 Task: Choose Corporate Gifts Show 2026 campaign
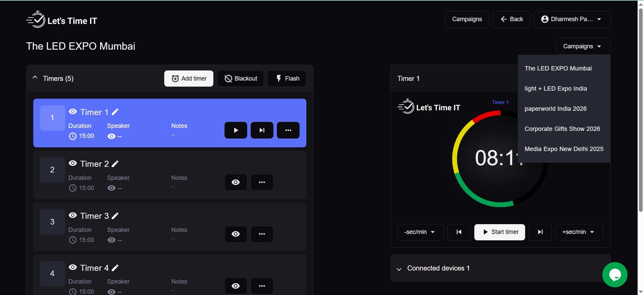[x=562, y=129]
